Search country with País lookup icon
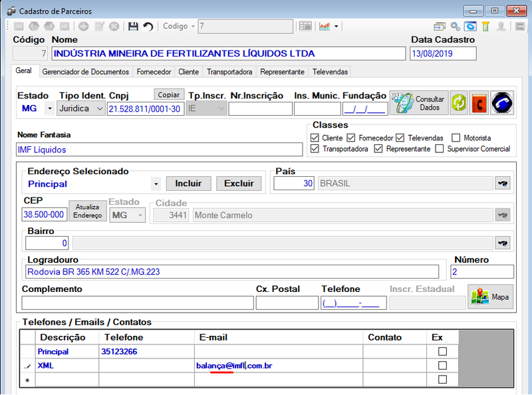Screen dimensions: 532x395 pos(503,184)
